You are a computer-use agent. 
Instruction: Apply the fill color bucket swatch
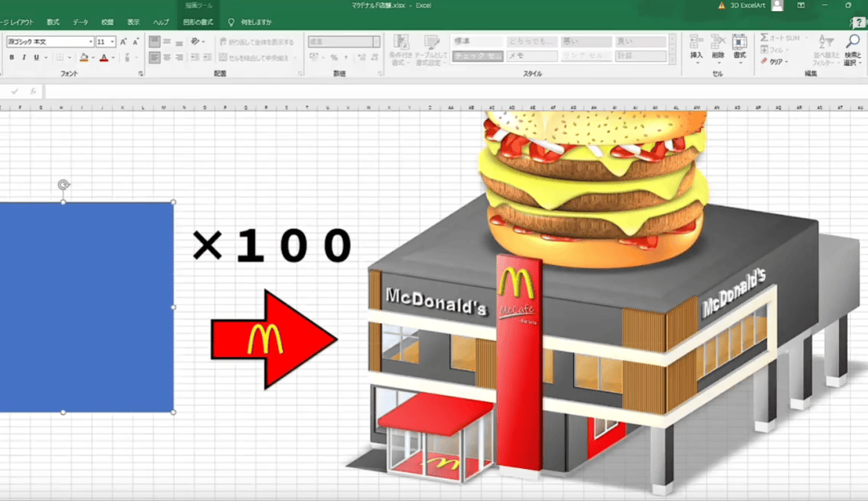point(84,58)
